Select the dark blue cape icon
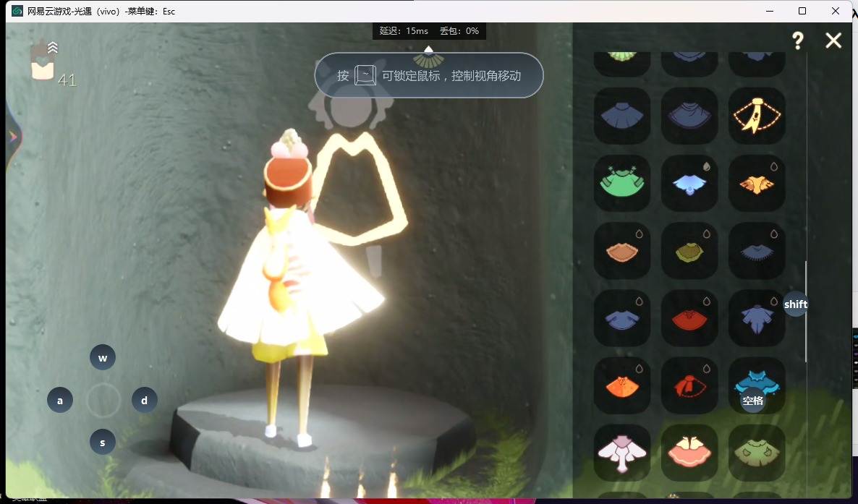The image size is (858, 504). [622, 116]
